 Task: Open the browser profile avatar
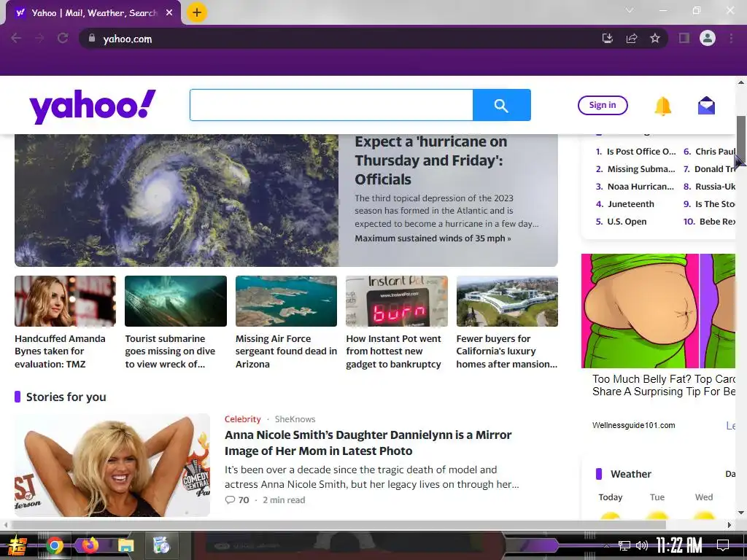click(708, 38)
